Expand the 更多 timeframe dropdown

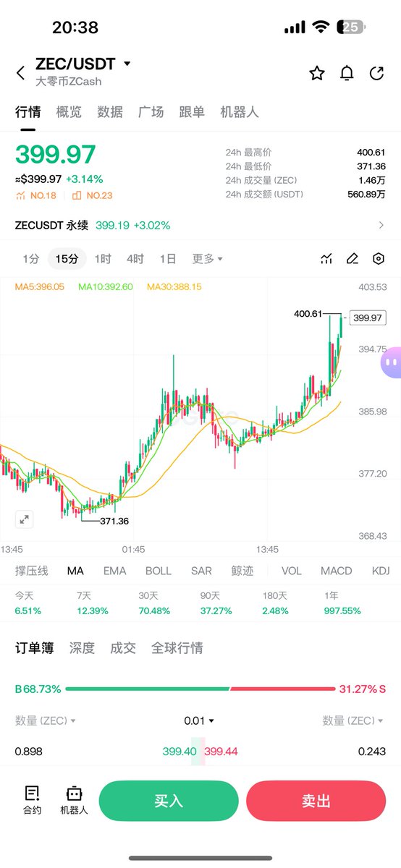(207, 259)
